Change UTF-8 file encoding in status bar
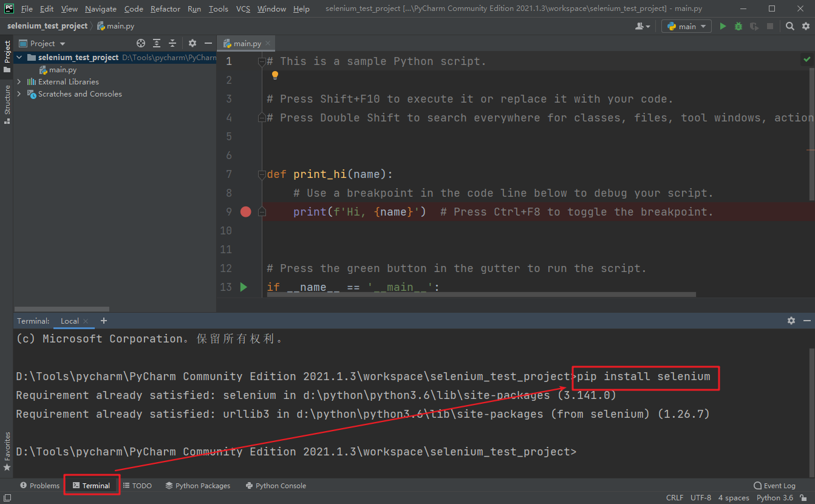 coord(700,498)
